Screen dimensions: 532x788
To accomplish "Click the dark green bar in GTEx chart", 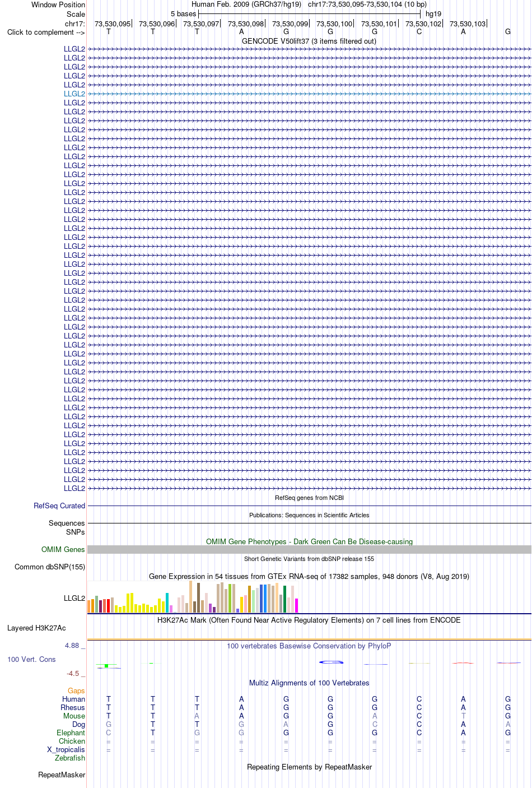I will (285, 599).
